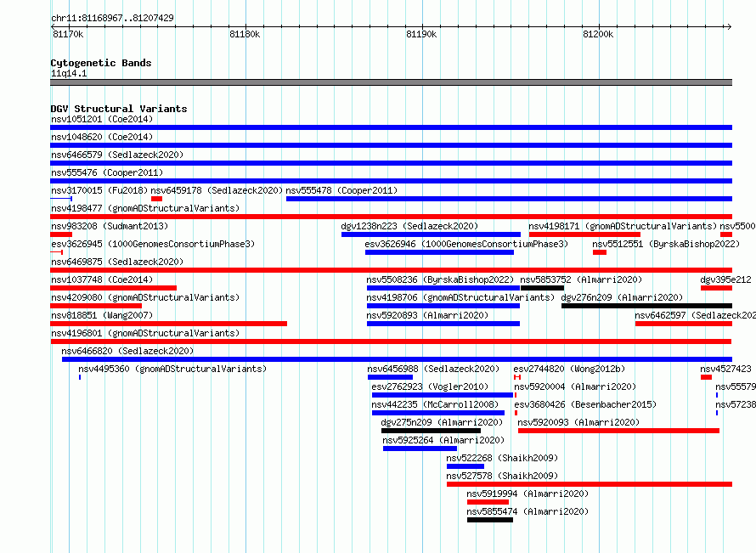Click nsv442235 (McCarroll2008) label
756x553 pixels.
(435, 404)
